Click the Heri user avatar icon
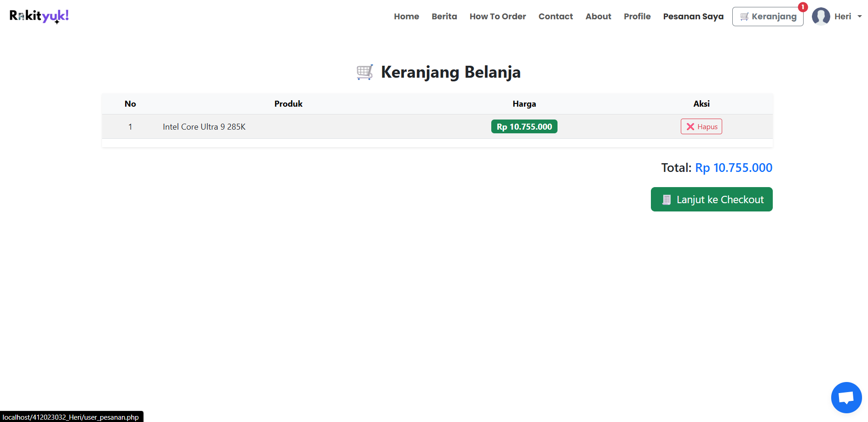The image size is (868, 422). pos(821,17)
